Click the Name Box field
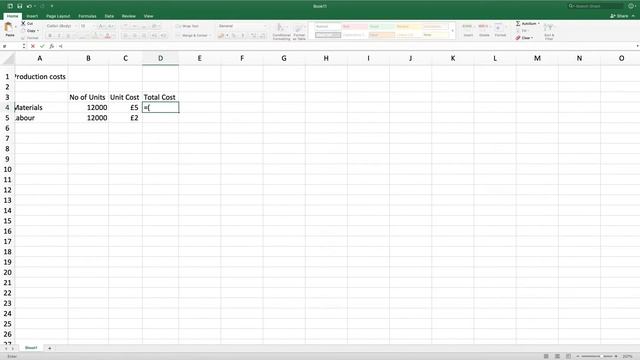Image resolution: width=640 pixels, height=360 pixels. tap(11, 46)
